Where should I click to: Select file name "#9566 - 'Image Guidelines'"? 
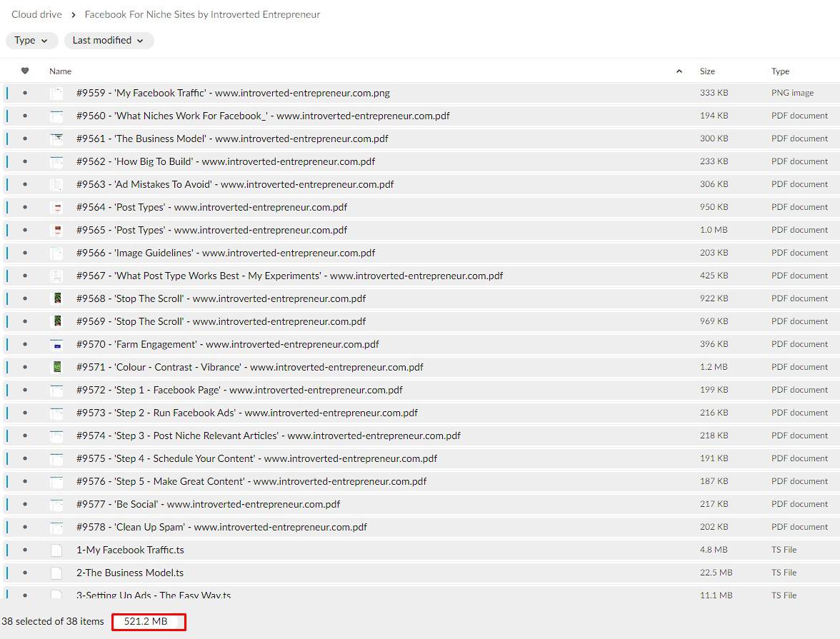click(x=226, y=253)
